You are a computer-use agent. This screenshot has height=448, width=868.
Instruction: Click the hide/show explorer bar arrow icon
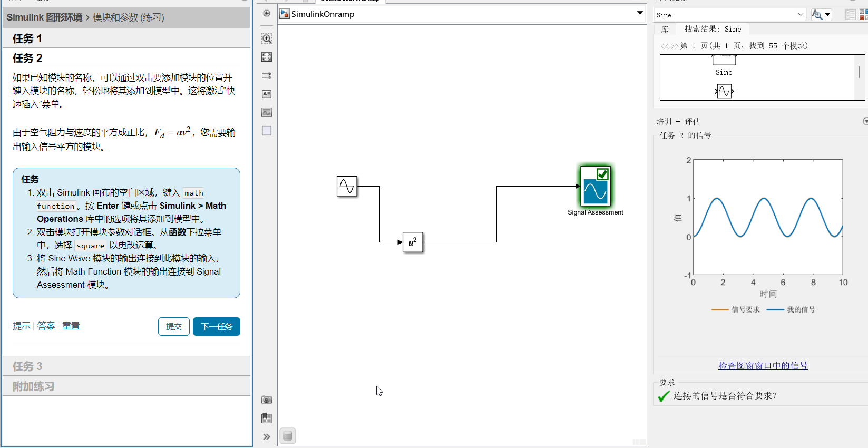pos(267,13)
